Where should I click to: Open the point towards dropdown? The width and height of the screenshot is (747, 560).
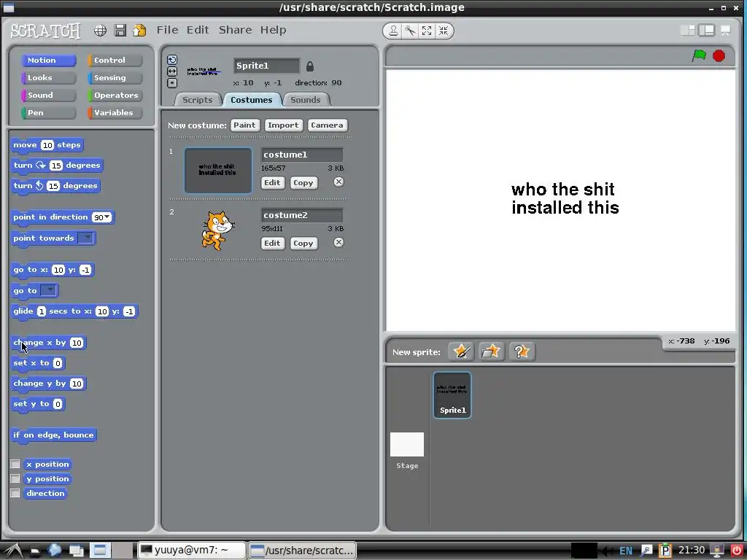(x=86, y=238)
